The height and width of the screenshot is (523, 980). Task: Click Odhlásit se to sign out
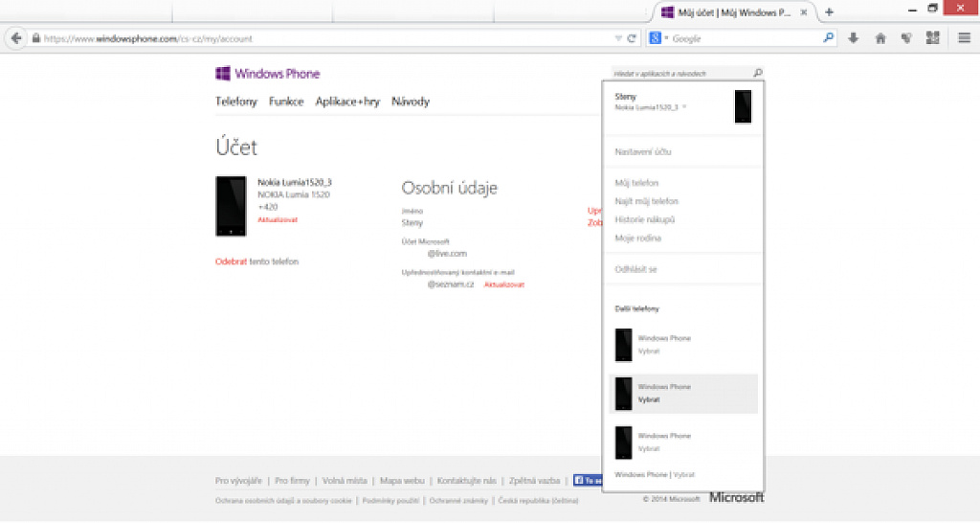pos(636,269)
